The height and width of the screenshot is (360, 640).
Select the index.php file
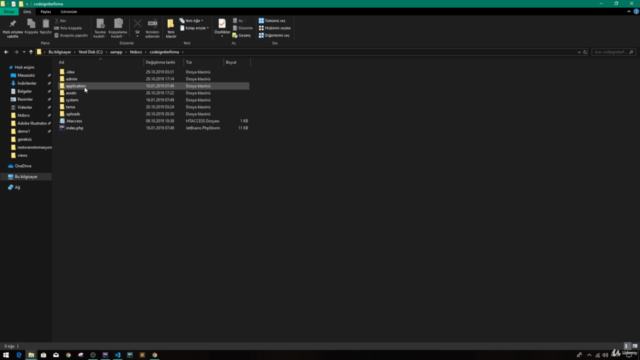tap(74, 128)
